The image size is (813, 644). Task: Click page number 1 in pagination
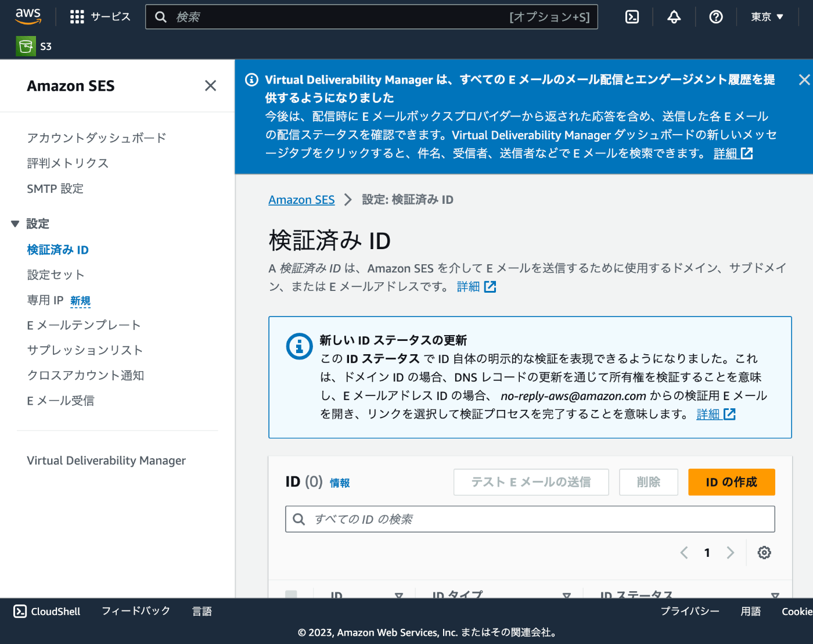pos(707,553)
